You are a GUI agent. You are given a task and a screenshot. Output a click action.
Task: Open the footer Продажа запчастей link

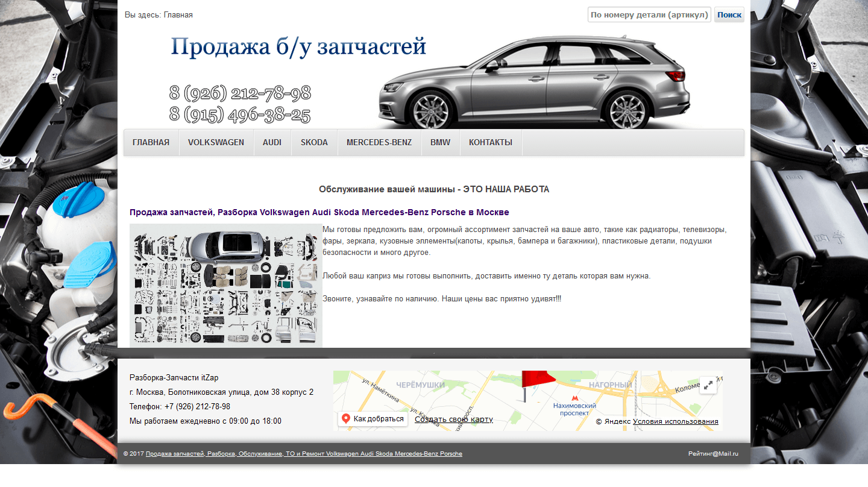click(x=304, y=454)
